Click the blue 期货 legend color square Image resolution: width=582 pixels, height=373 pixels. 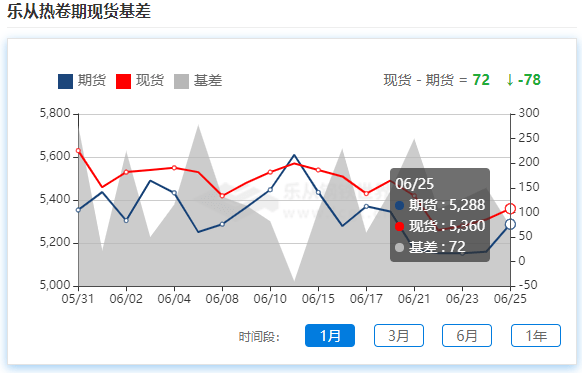pos(65,81)
